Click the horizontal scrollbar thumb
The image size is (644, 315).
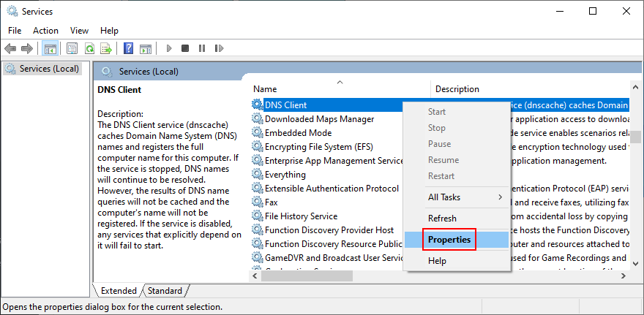pos(307,276)
